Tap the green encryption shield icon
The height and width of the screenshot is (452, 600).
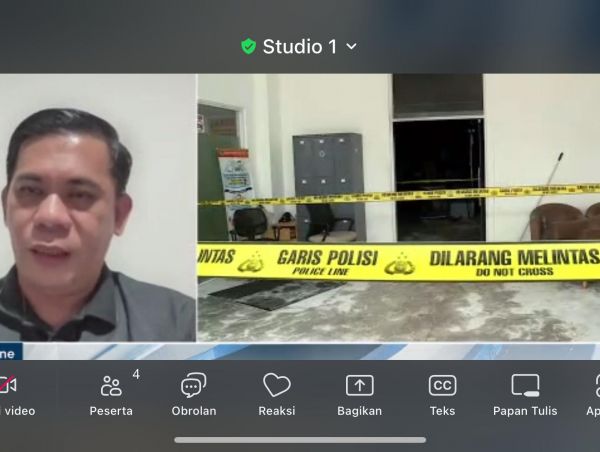(248, 47)
